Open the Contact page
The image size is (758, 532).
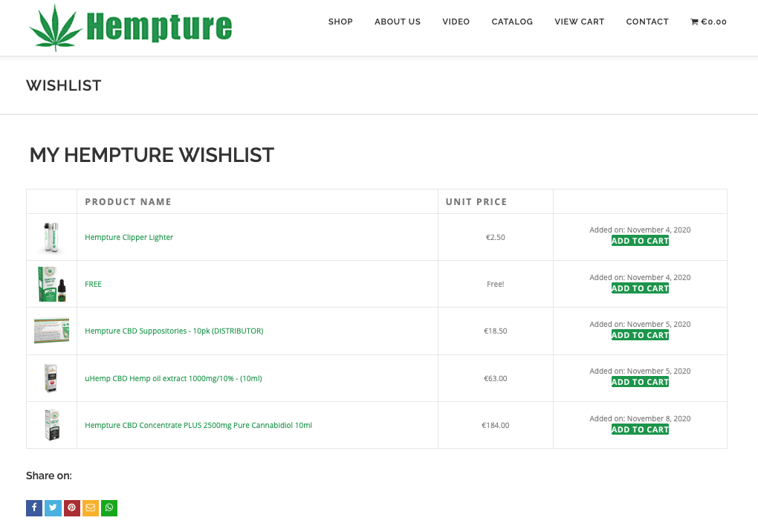(647, 22)
